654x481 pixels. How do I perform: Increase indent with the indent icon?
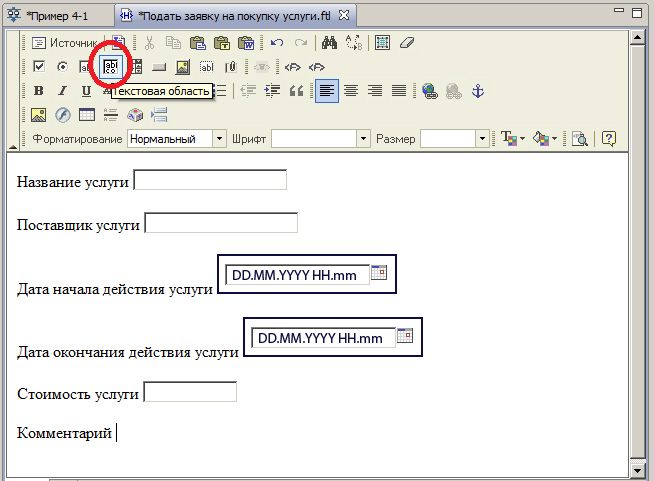(x=272, y=91)
